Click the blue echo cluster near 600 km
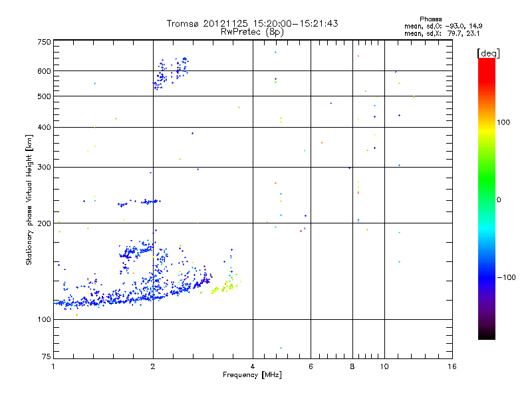Viewport: 532px width, 399px height. click(x=170, y=74)
